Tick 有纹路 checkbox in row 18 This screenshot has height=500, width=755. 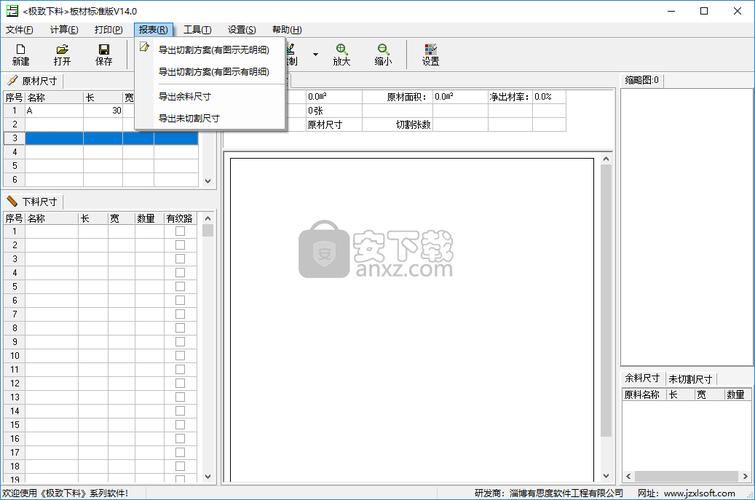pos(180,466)
